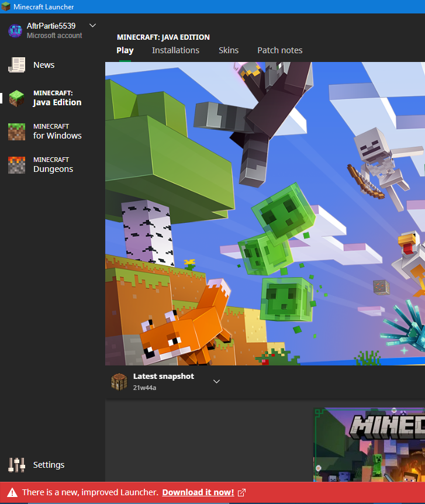Expand the Latest snapshot version selector
Screen dimensions: 425x504
point(217,382)
